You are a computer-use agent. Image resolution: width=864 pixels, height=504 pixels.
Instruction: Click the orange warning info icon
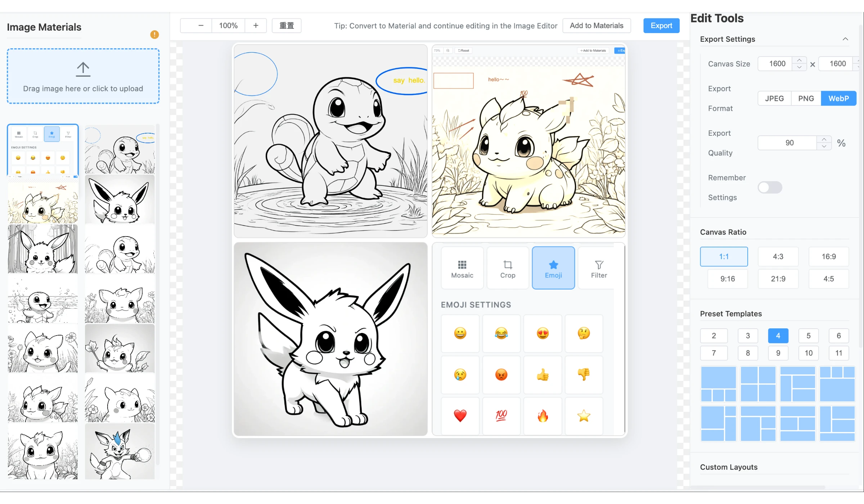[x=154, y=35]
